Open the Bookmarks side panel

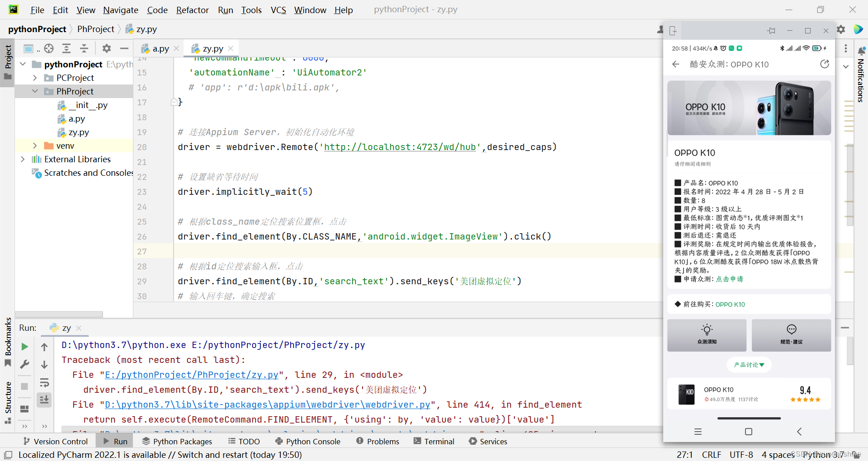click(x=8, y=342)
